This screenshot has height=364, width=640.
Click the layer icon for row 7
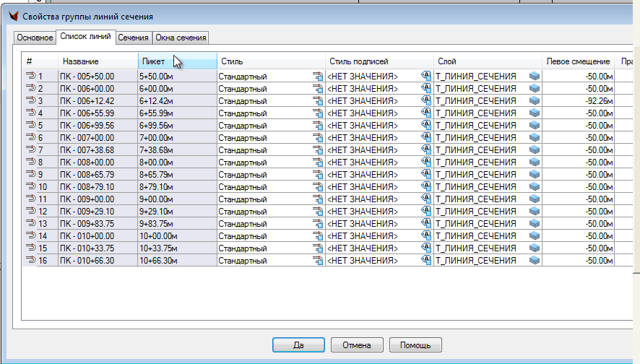point(535,149)
